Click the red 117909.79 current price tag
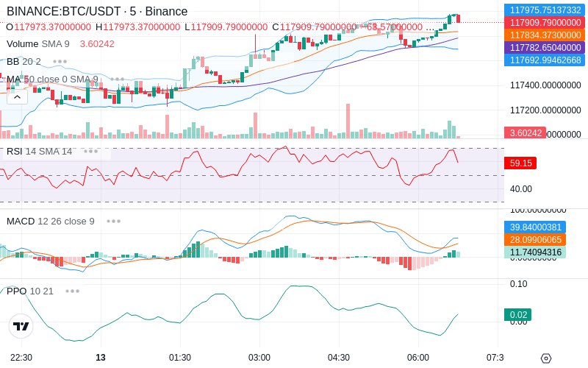 545,23
